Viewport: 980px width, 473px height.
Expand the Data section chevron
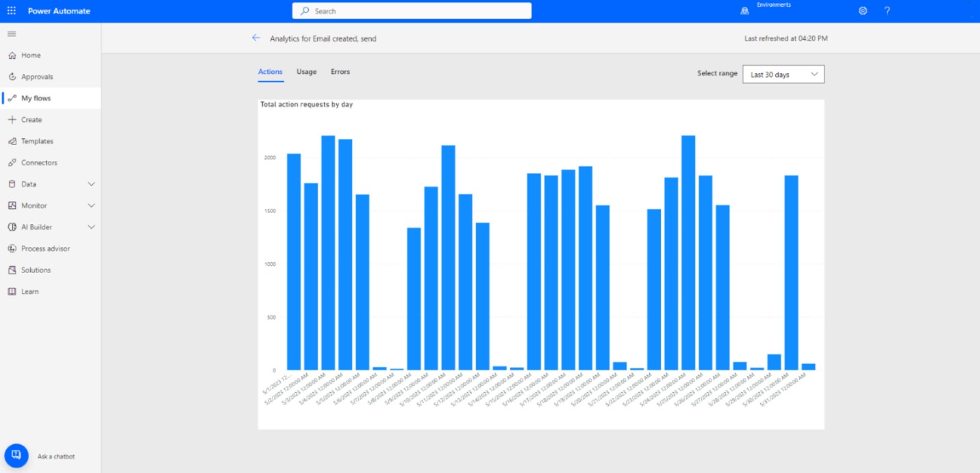click(x=91, y=183)
